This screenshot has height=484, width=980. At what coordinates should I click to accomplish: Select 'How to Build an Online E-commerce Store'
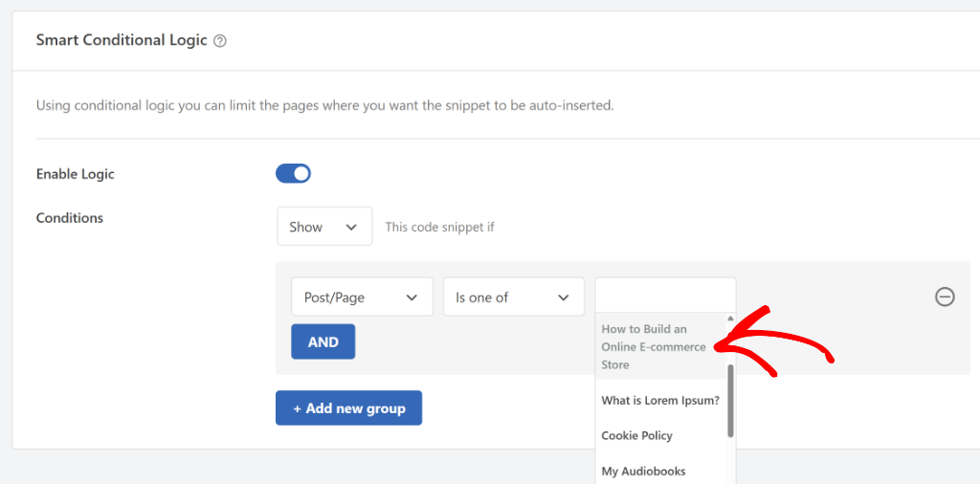coord(660,346)
